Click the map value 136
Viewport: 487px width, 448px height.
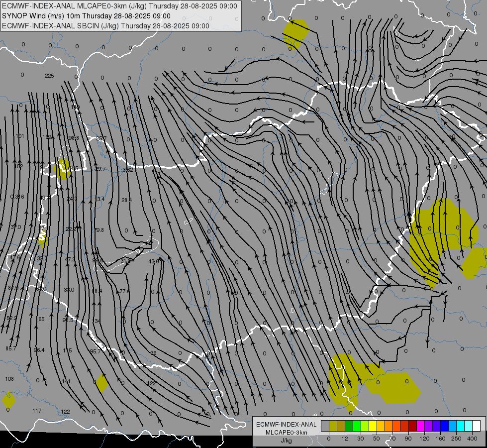pos(152,353)
